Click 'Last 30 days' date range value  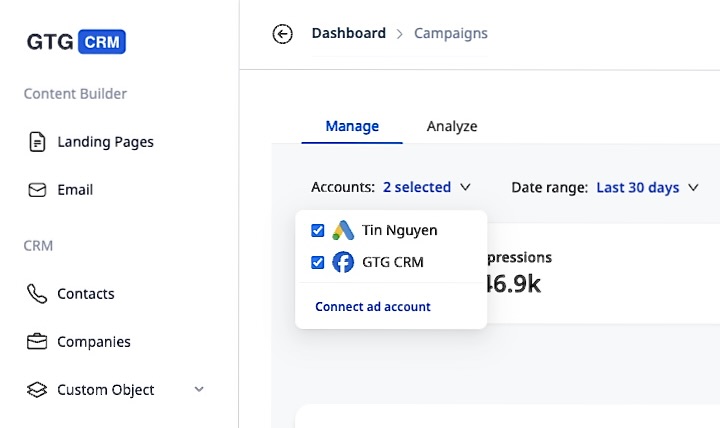coord(638,187)
